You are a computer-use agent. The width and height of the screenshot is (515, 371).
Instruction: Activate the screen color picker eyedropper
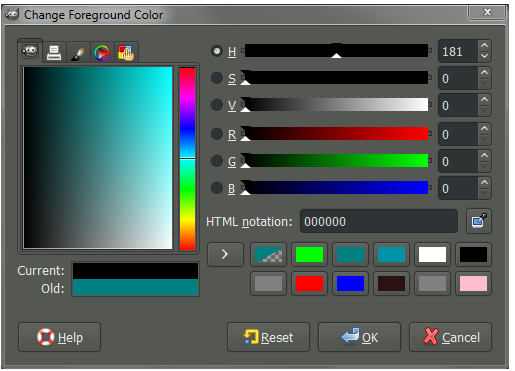[479, 221]
